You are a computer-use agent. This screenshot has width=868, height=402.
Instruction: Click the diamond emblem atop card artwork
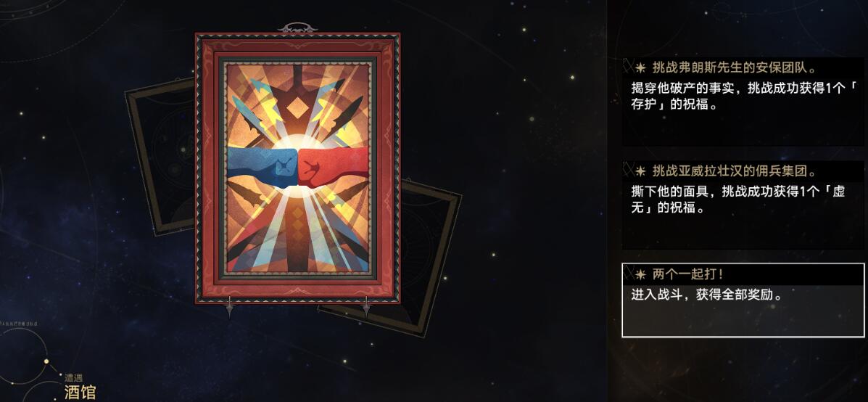click(x=298, y=107)
